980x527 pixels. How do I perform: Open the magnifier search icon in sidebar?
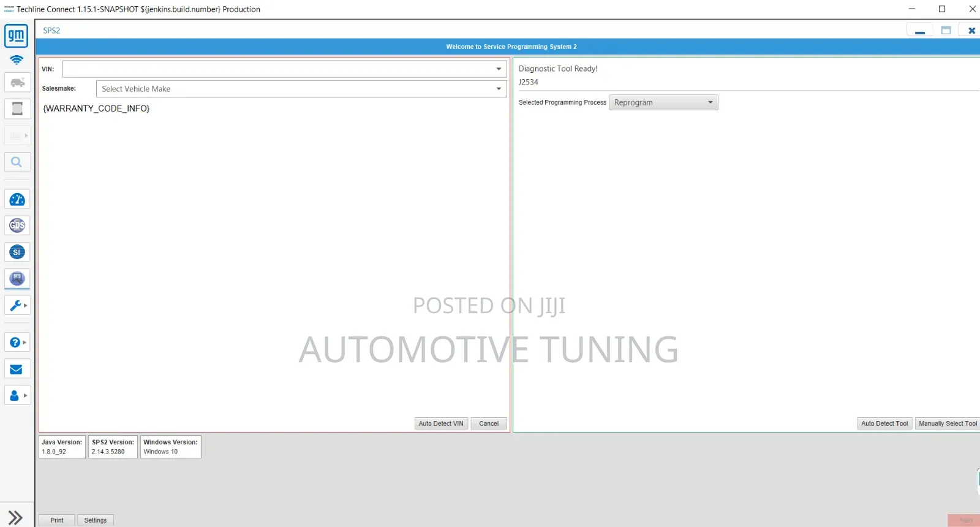tap(17, 162)
